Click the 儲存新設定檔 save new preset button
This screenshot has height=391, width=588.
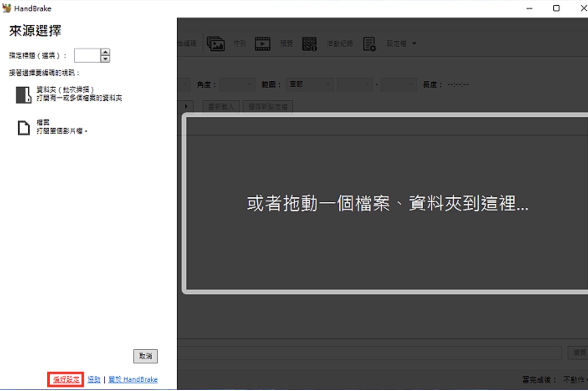[x=268, y=107]
